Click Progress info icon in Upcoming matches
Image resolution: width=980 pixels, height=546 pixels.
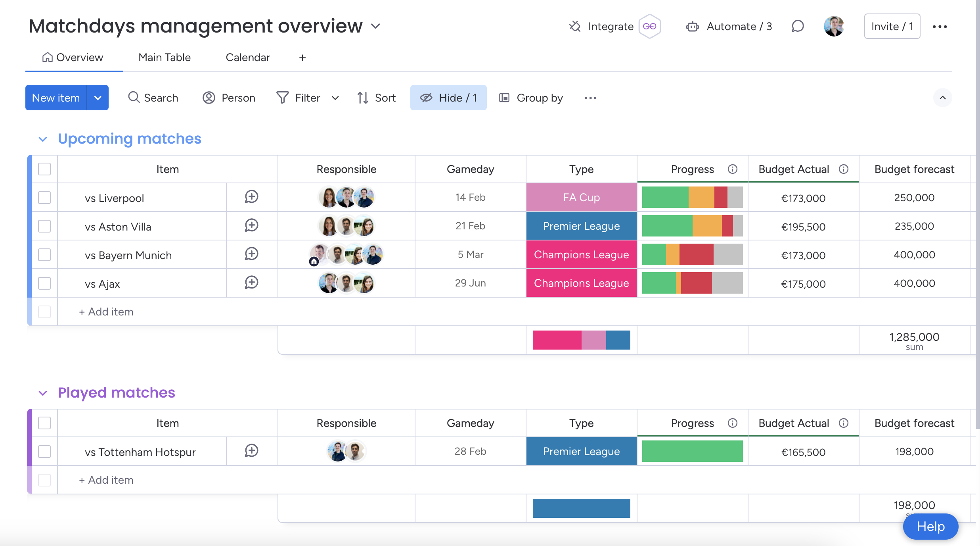tap(733, 169)
